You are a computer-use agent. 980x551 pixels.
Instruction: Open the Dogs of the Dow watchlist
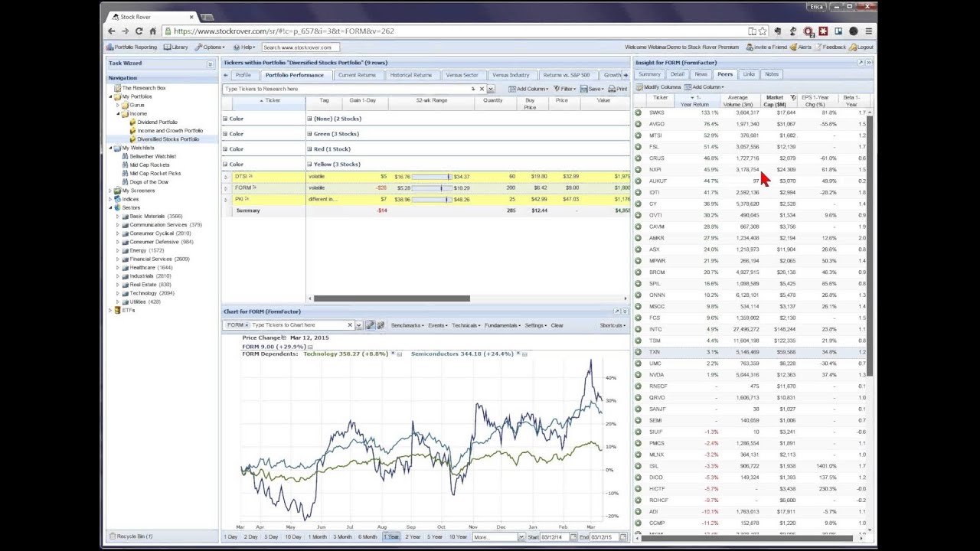click(x=149, y=182)
